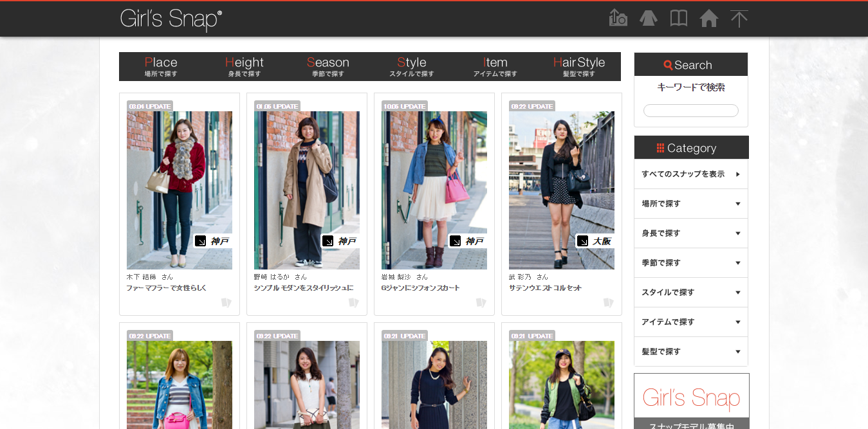Click the 神戸 badge on 木下 結稀's photo
Screen dimensions: 868x429
click(212, 241)
